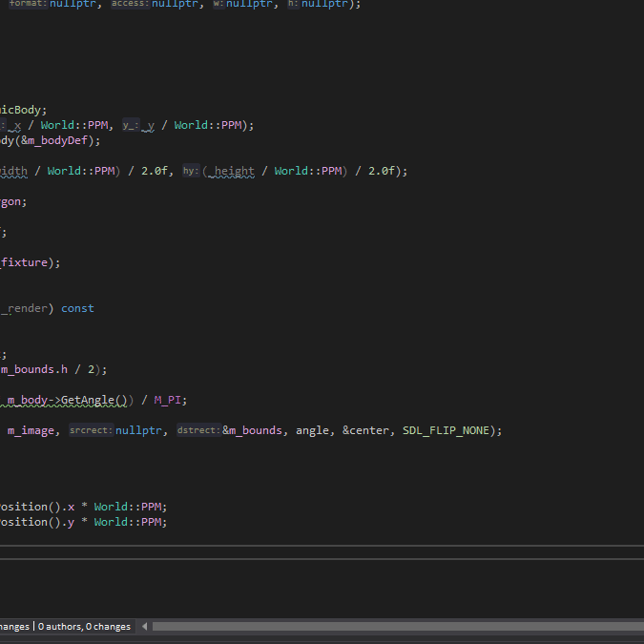This screenshot has width=644, height=644.
Task: Click the 'icBody;' code text
Action: coord(24,110)
